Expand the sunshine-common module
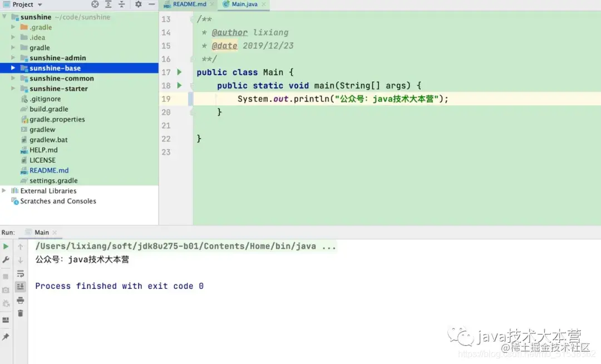The height and width of the screenshot is (364, 601). pos(13,78)
